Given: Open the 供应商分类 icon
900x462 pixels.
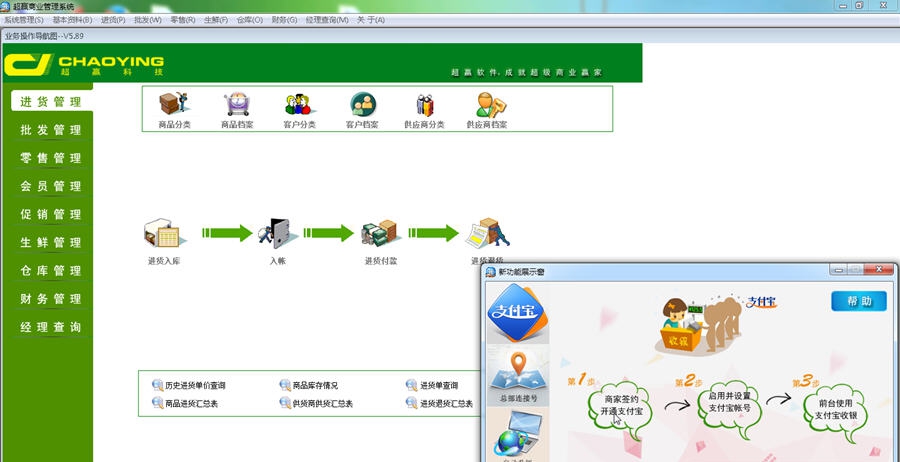Looking at the screenshot, I should 425,105.
